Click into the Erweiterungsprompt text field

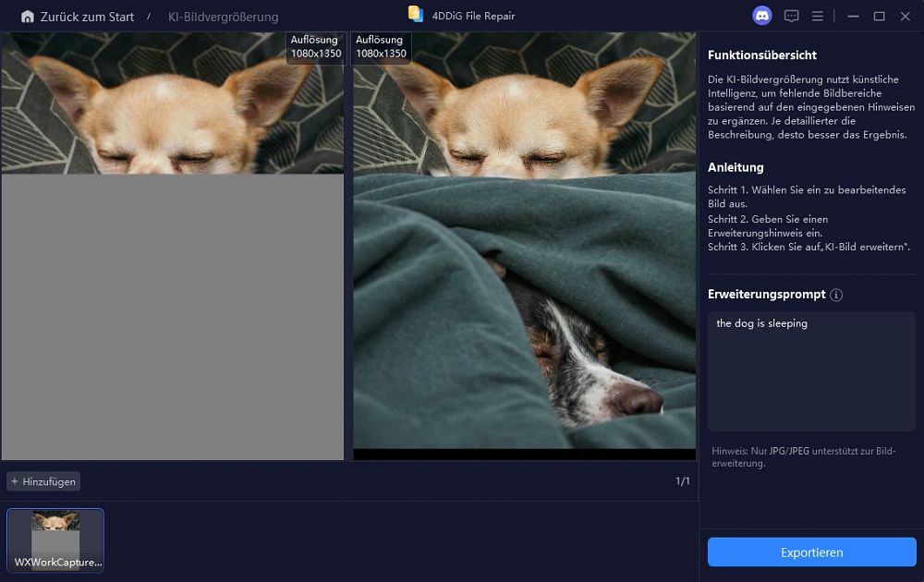tap(811, 371)
